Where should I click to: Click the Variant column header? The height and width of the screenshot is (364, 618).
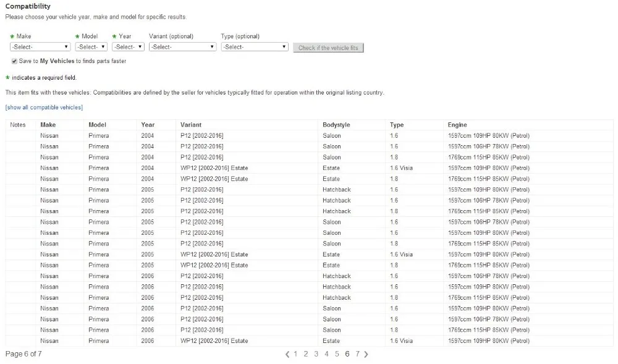tap(191, 125)
